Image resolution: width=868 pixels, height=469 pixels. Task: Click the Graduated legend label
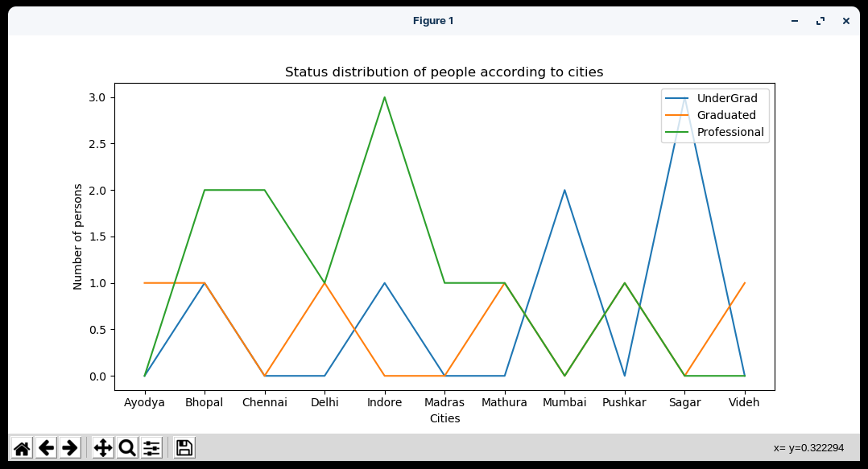[726, 115]
